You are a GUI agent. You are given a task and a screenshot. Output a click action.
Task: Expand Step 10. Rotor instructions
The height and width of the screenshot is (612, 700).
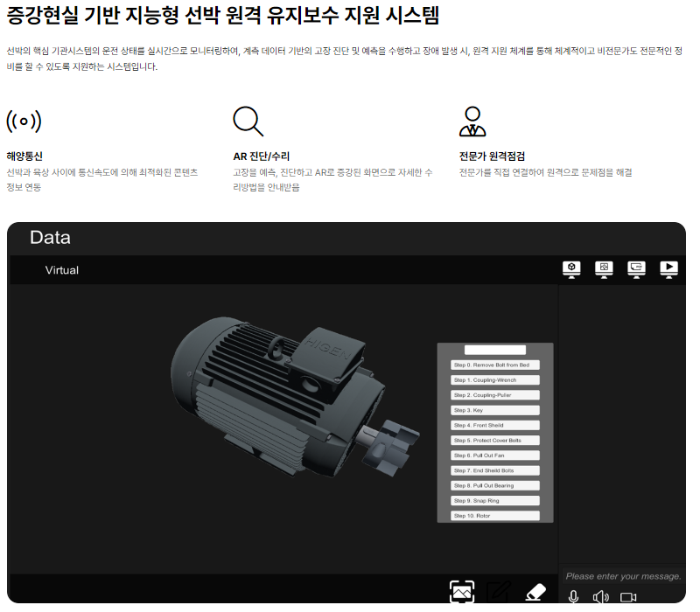tap(495, 515)
